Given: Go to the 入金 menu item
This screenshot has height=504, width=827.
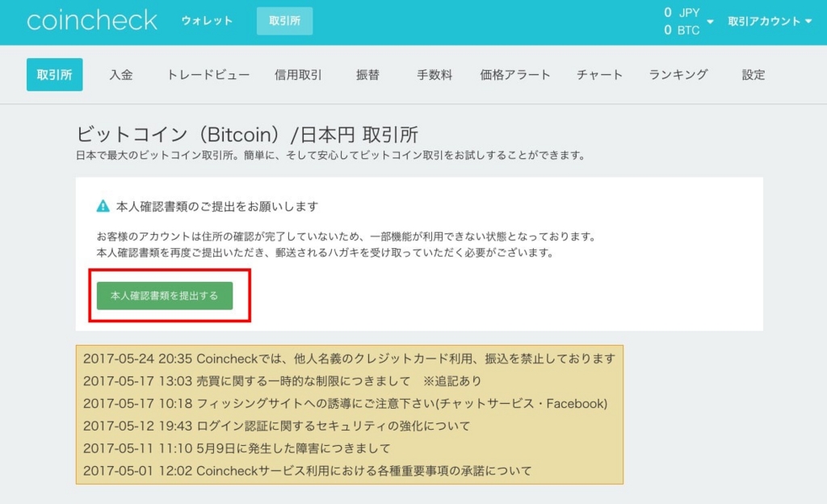Looking at the screenshot, I should tap(121, 74).
